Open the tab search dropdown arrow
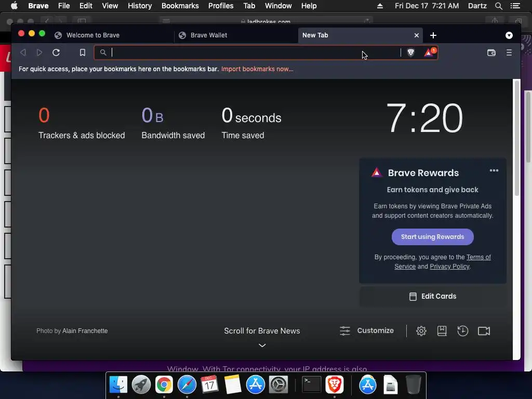The width and height of the screenshot is (532, 399). coord(509,35)
